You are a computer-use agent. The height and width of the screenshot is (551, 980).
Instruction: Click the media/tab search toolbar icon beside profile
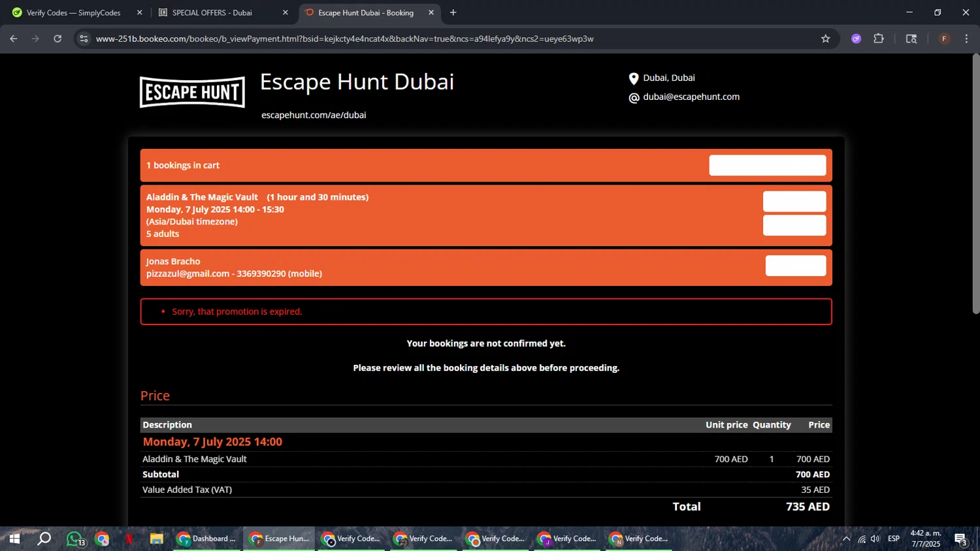coord(911,39)
